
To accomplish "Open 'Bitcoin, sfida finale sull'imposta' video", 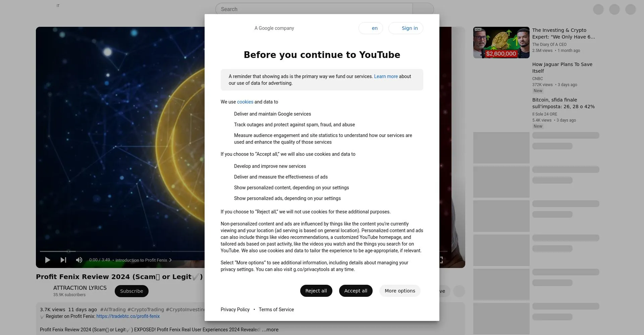I will pyautogui.click(x=563, y=103).
